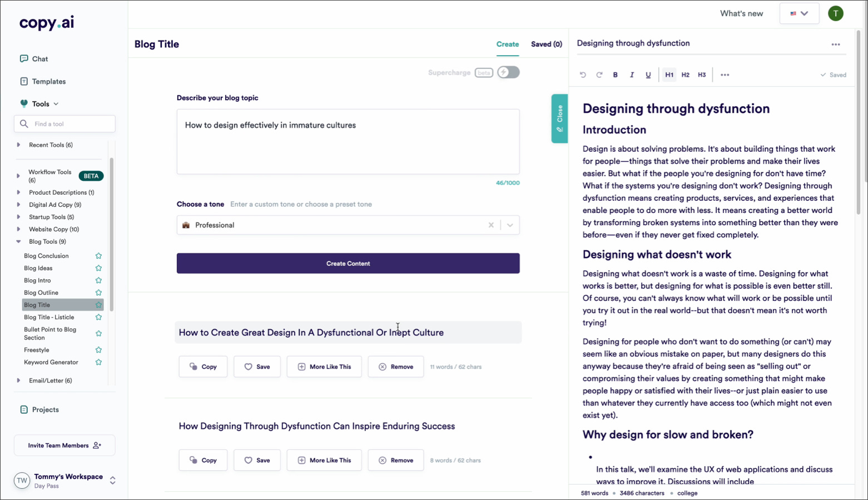Collapse the Blog Tools category

[18, 241]
